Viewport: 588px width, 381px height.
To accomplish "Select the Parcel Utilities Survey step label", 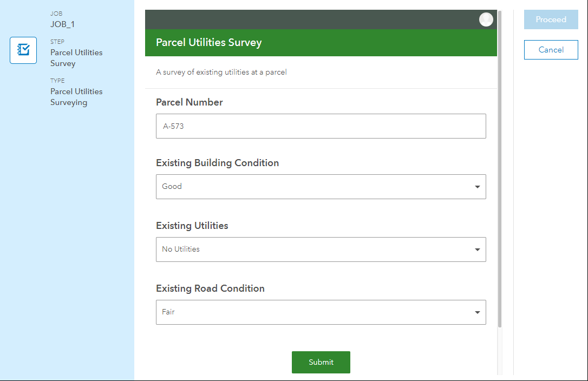I will 76,57.
